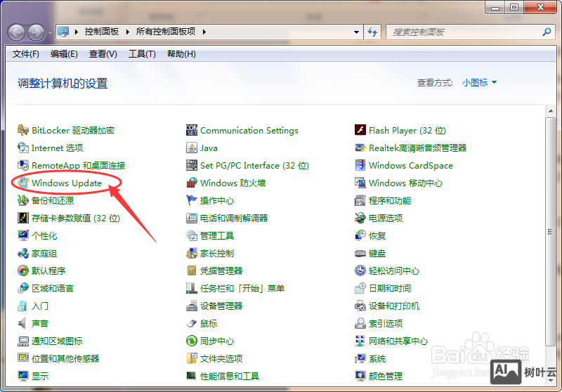Click the scrollbar up arrow
Screen dimensions: 562x392
click(551, 111)
